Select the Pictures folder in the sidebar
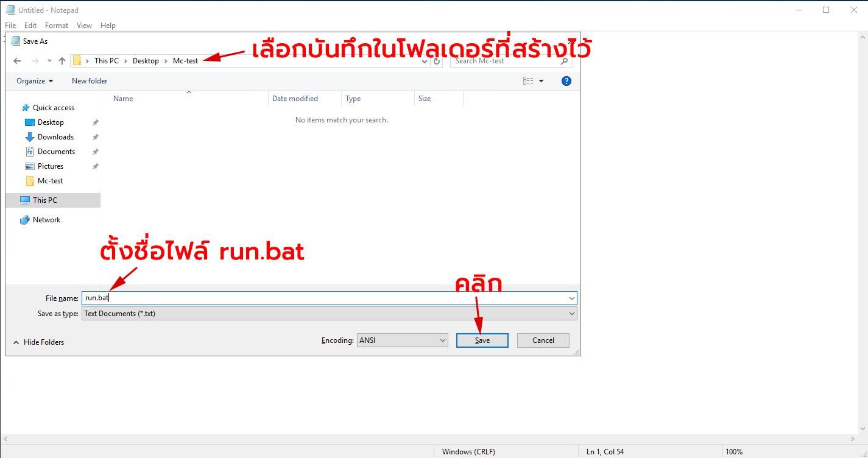This screenshot has height=458, width=868. (49, 166)
